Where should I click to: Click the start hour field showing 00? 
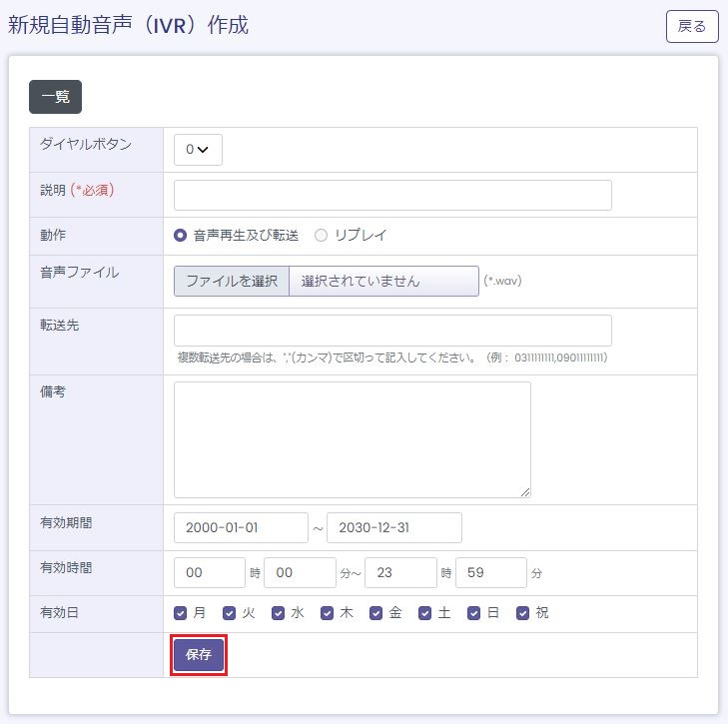coord(210,573)
